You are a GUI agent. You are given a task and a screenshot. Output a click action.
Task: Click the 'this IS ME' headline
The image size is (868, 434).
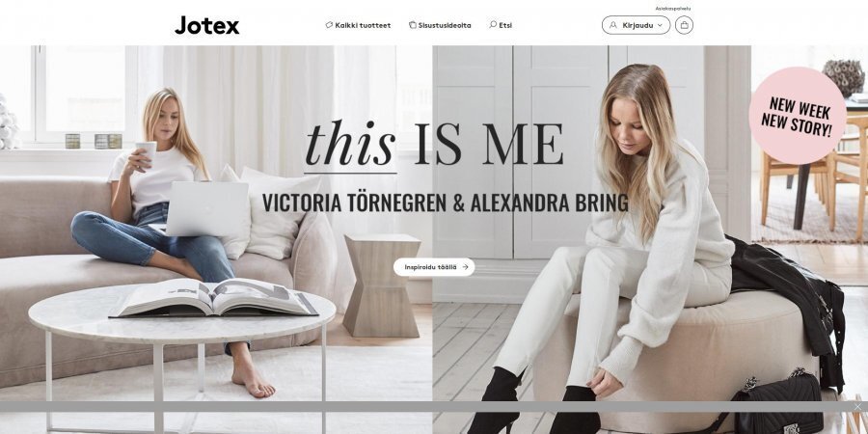[435, 145]
